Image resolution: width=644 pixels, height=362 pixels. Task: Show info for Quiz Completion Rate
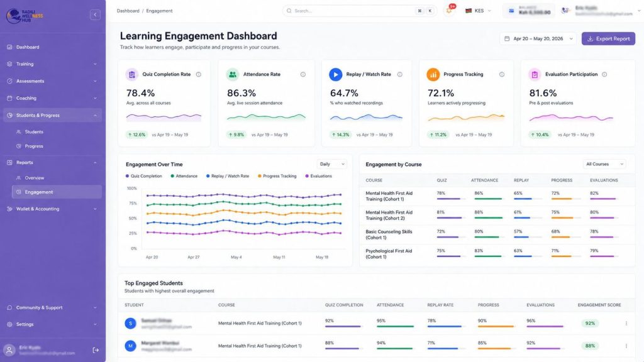pos(198,74)
